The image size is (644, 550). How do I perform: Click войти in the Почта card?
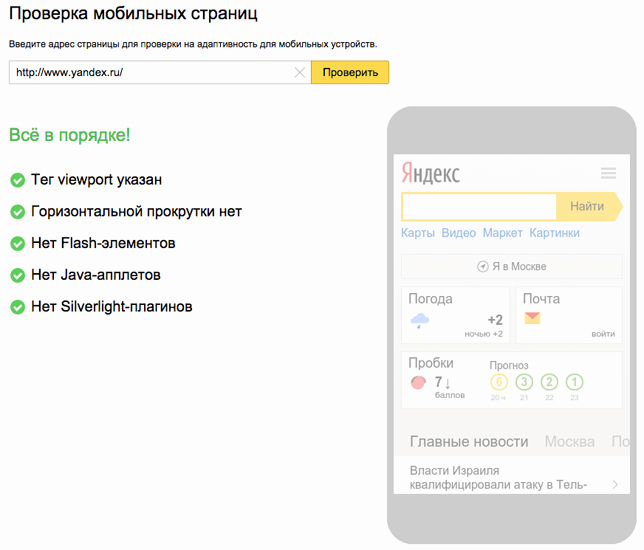coord(603,334)
